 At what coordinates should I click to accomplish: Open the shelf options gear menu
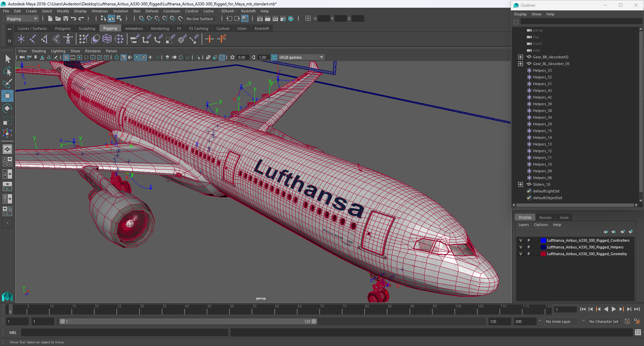[9, 41]
